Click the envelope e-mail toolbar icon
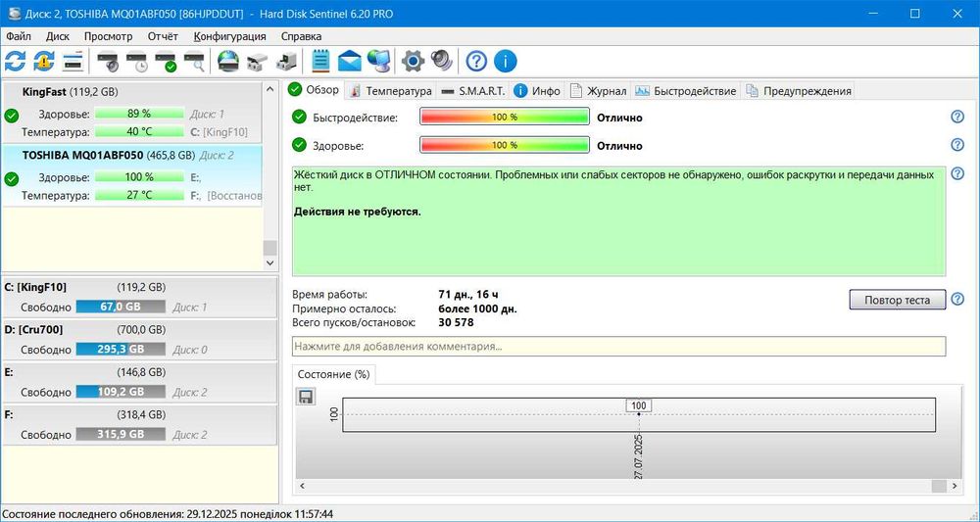Image resolution: width=980 pixels, height=522 pixels. pos(350,61)
